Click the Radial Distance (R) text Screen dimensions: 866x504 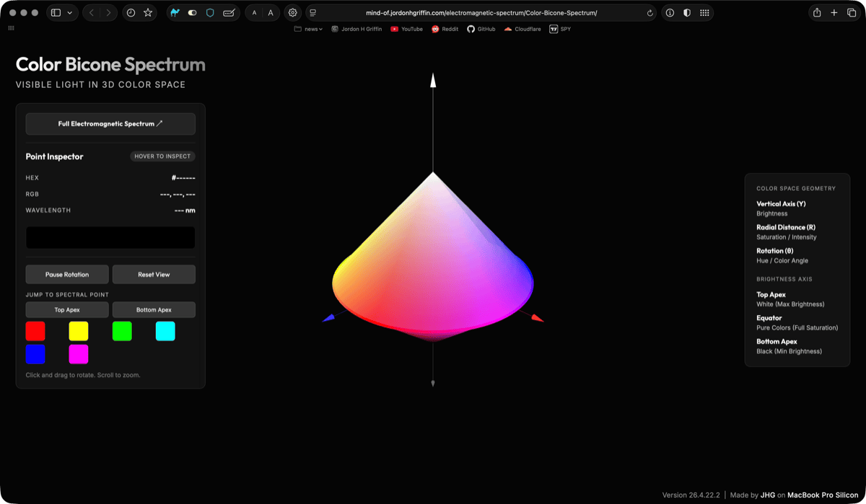click(x=786, y=227)
